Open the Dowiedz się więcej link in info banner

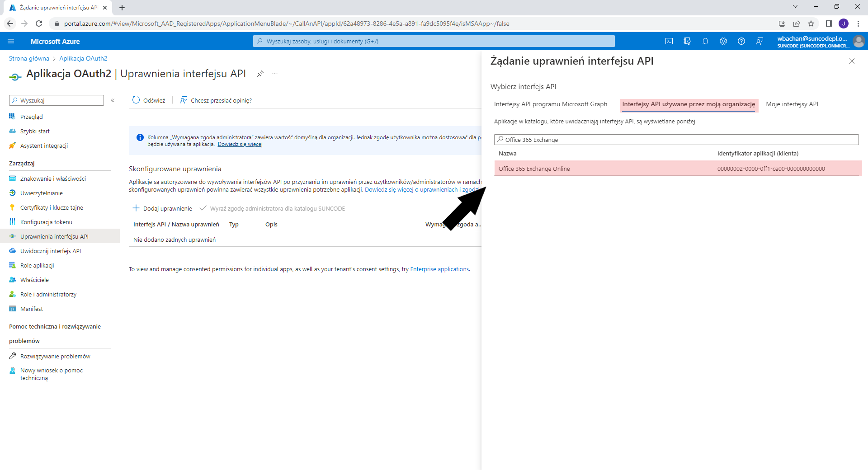tap(240, 144)
